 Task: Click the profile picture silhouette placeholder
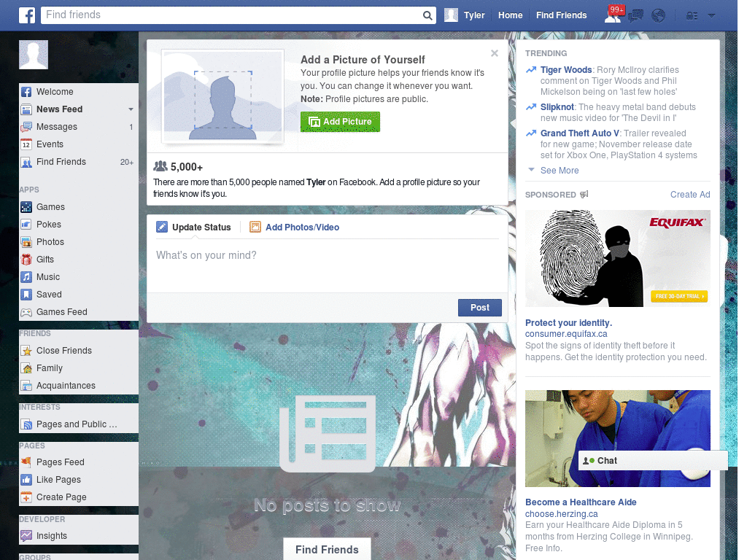click(x=223, y=96)
